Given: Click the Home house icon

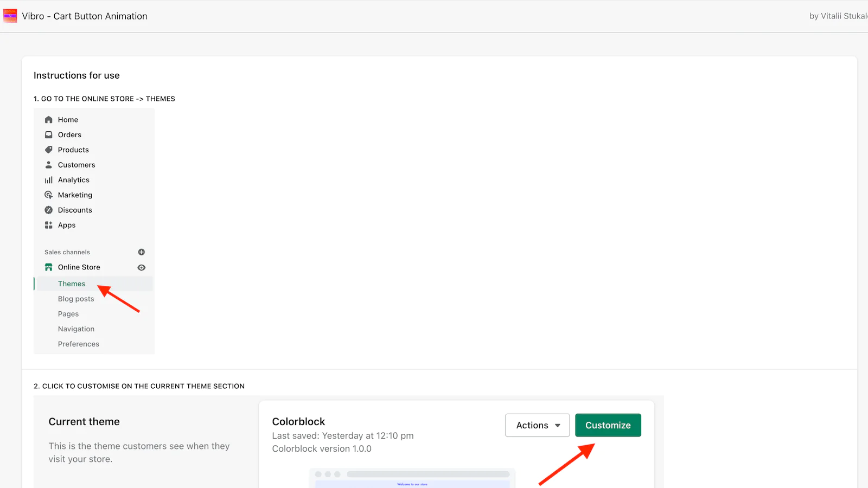Looking at the screenshot, I should pos(49,120).
